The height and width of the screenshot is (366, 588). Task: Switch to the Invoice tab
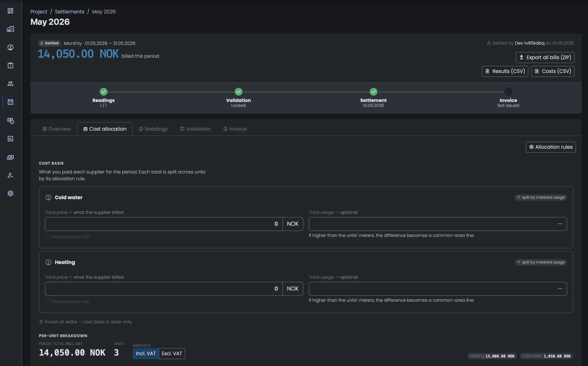(235, 129)
